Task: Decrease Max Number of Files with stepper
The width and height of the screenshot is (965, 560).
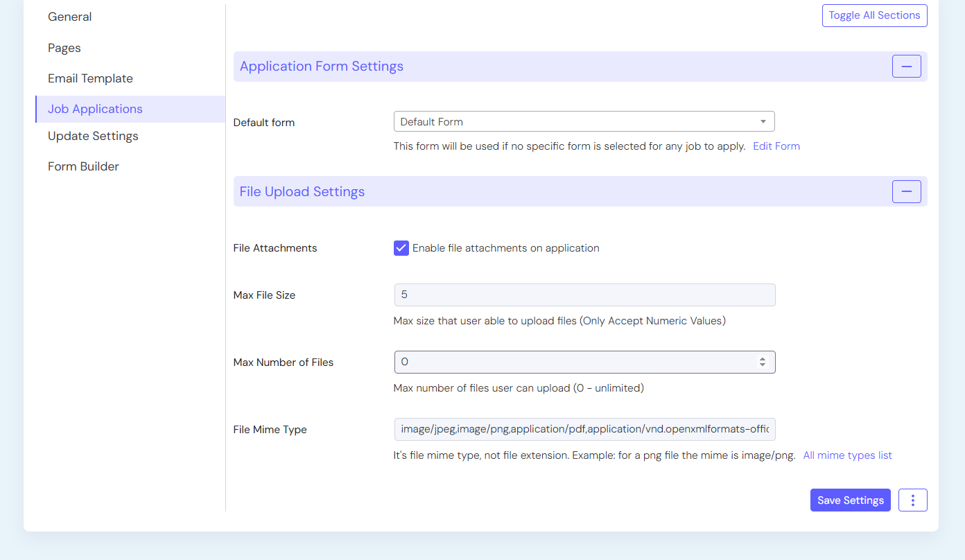Action: (x=763, y=365)
